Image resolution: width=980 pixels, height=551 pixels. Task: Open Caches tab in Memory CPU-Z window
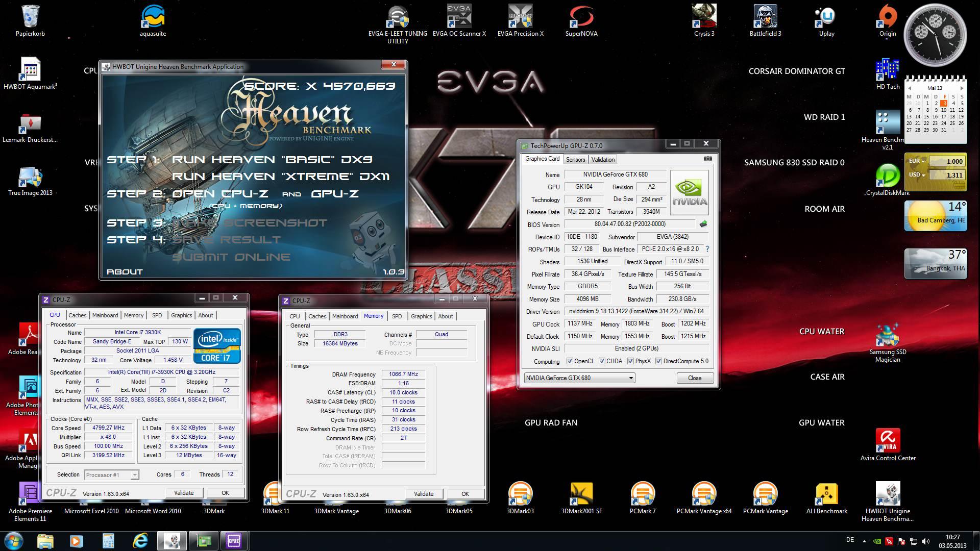(x=317, y=316)
